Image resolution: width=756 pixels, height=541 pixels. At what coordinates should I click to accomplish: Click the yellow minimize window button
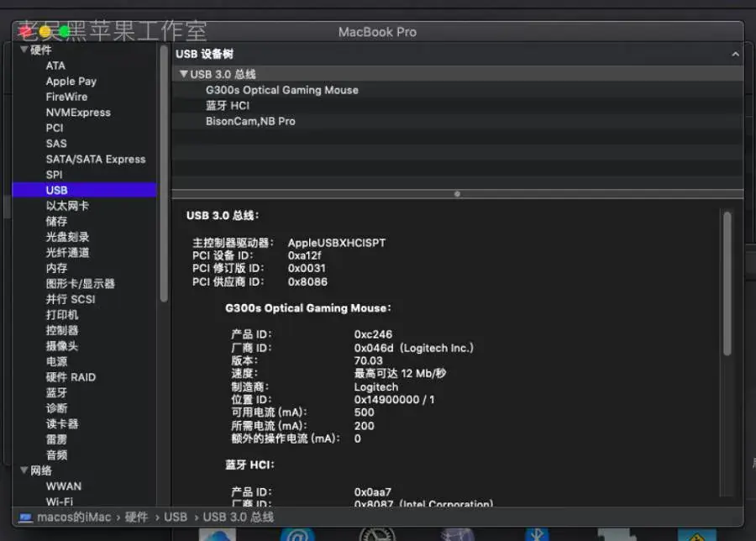45,32
